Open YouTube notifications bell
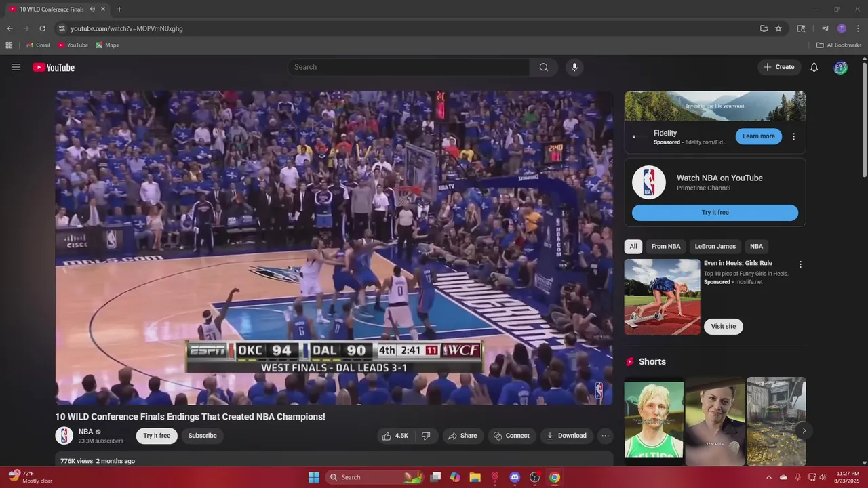The width and height of the screenshot is (868, 488). coord(814,67)
